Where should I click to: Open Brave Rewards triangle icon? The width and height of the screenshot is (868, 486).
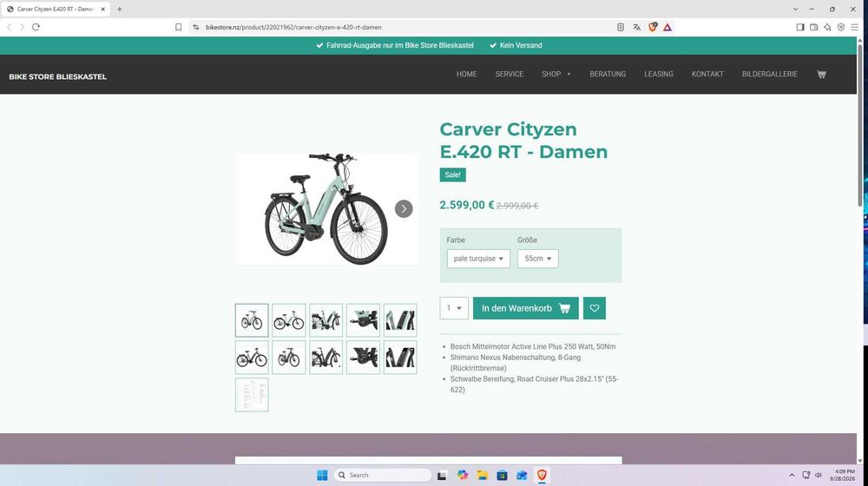667,27
